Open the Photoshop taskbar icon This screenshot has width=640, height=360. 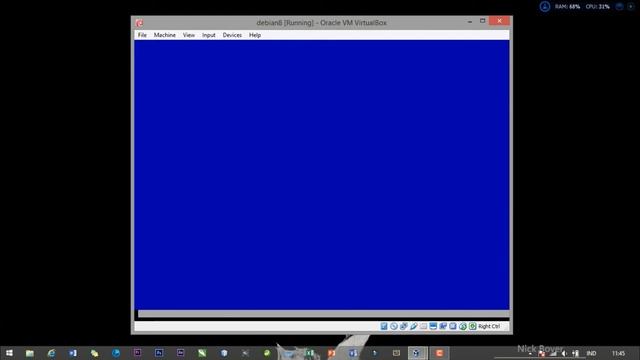point(159,353)
